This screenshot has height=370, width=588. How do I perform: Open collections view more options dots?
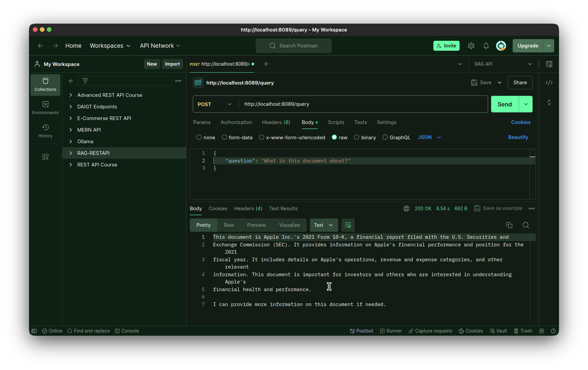[178, 81]
